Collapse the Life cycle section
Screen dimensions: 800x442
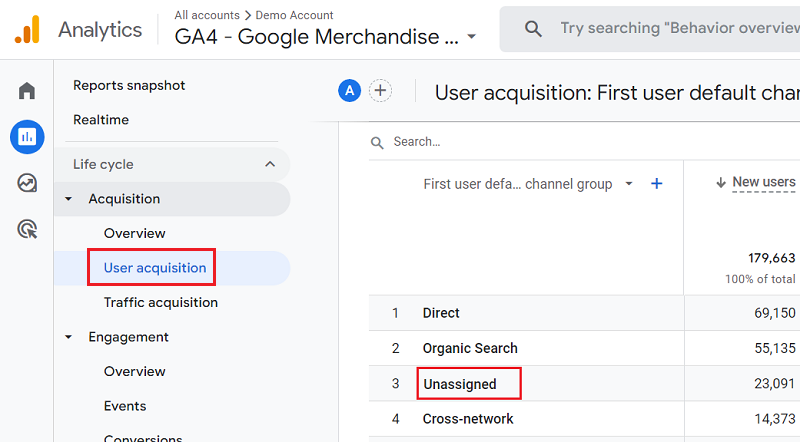click(269, 164)
